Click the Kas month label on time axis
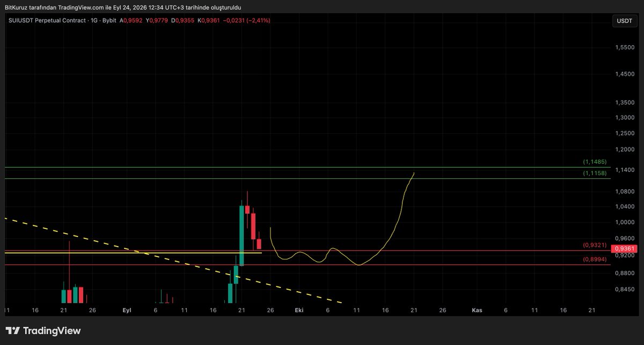 click(477, 311)
